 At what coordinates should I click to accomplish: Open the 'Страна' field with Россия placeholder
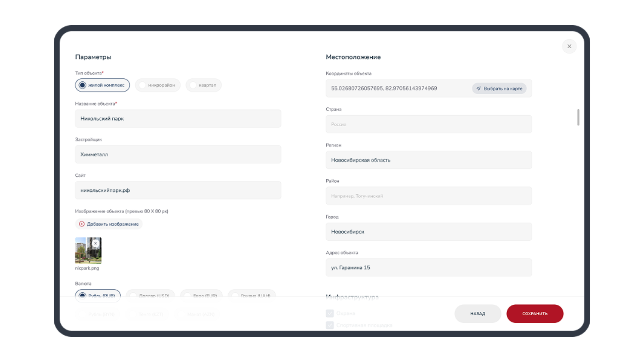429,124
